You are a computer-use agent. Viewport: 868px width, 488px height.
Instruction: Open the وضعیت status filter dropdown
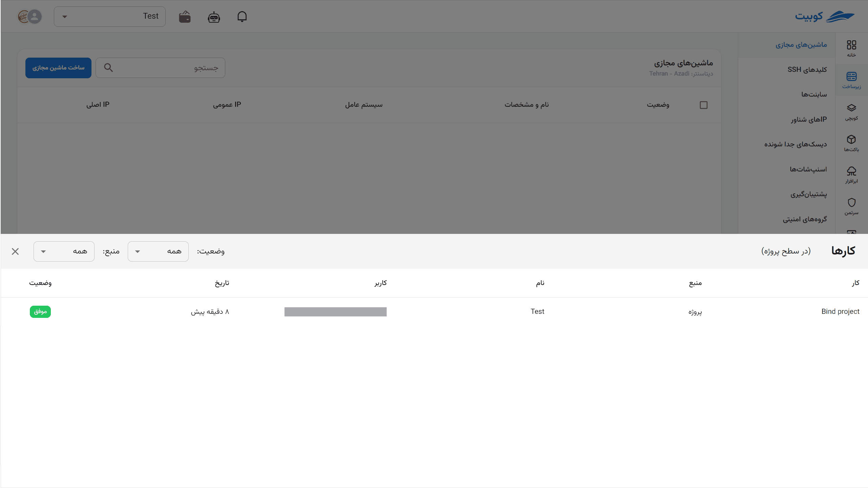click(x=158, y=251)
